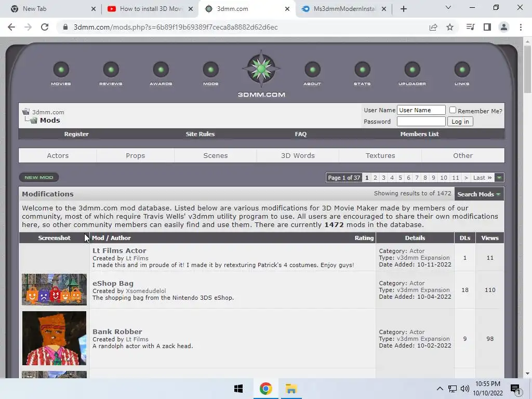Open the Bank Robber mod
The height and width of the screenshot is (399, 532).
pos(117,331)
